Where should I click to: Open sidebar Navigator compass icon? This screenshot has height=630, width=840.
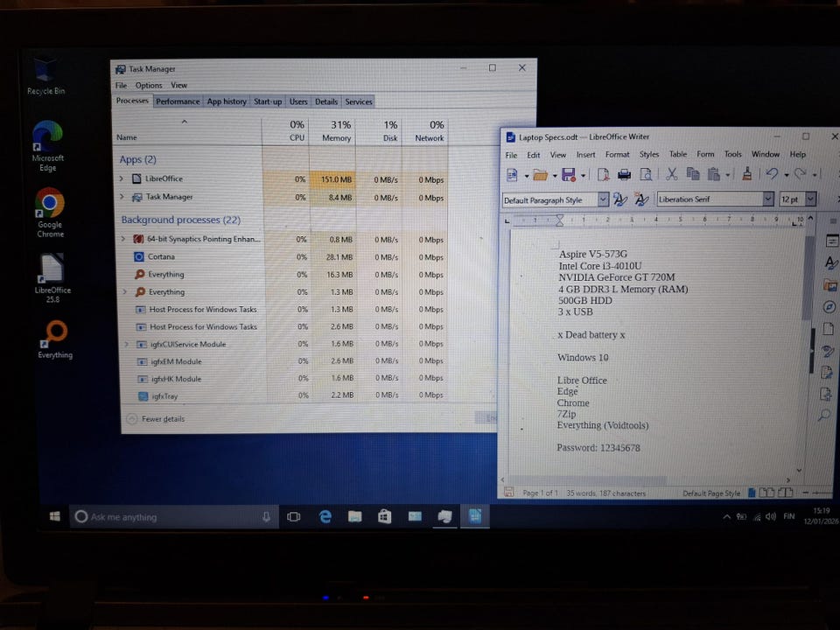(x=829, y=307)
